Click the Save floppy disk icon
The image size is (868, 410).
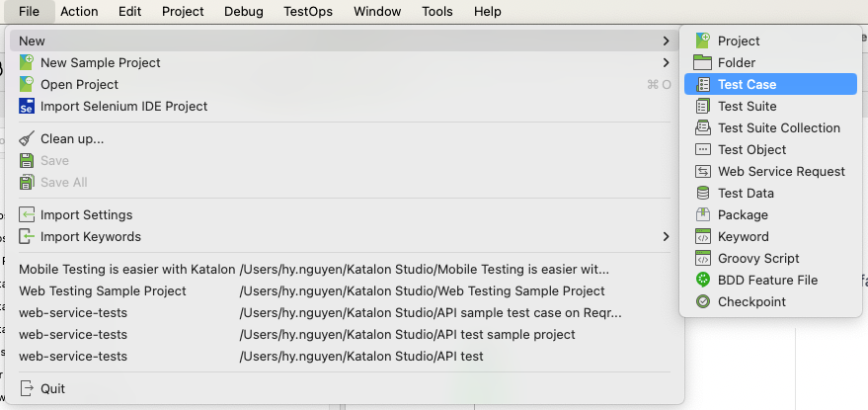[x=27, y=161]
